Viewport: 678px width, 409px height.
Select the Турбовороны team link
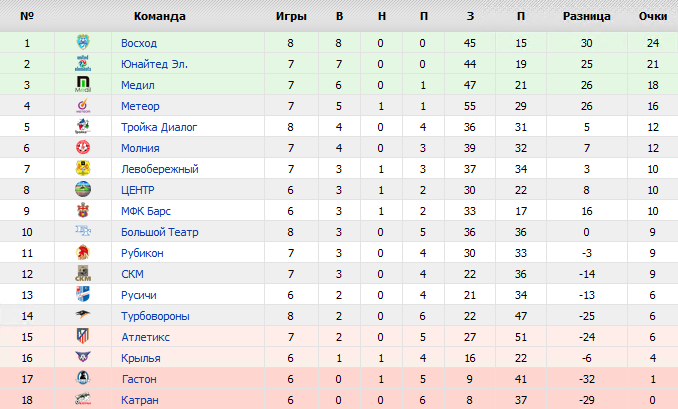(x=155, y=316)
